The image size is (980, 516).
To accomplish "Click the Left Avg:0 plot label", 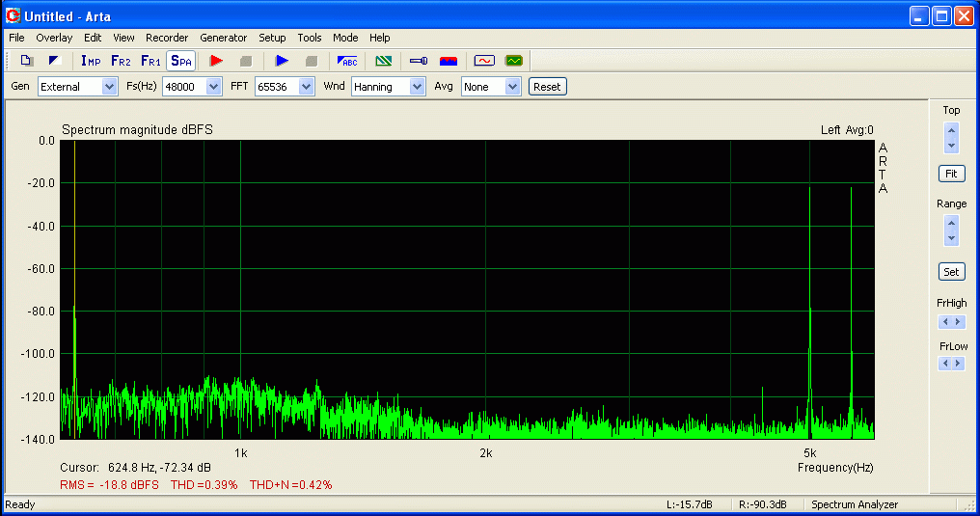I will pos(847,130).
